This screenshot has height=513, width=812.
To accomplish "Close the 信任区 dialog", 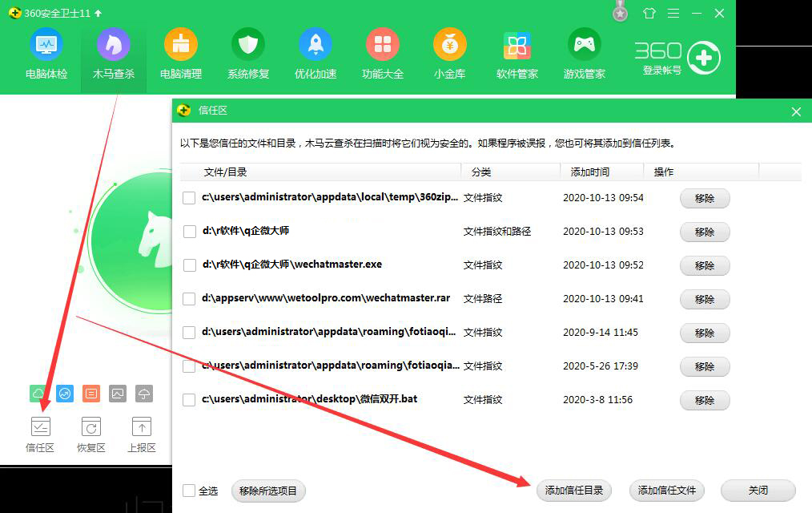I will [796, 111].
